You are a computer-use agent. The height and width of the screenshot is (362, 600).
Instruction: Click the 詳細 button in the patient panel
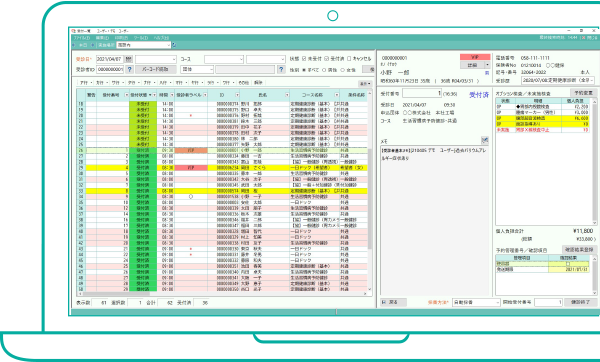coord(473,65)
